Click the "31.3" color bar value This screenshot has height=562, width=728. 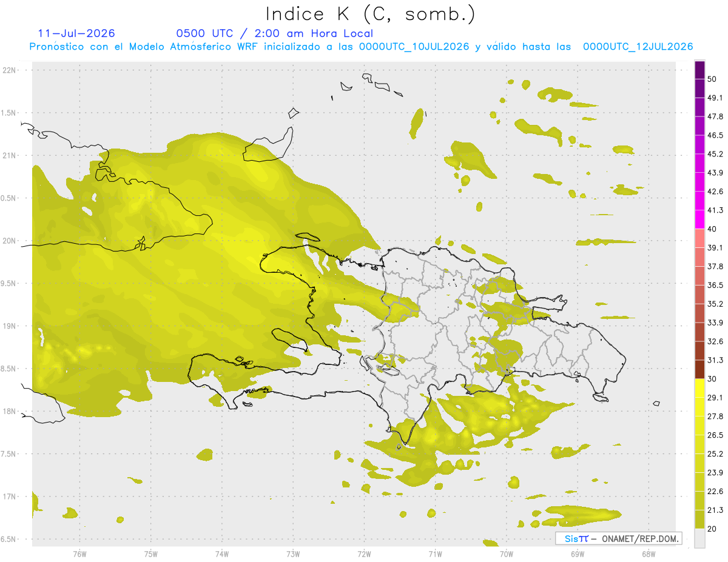coord(715,360)
